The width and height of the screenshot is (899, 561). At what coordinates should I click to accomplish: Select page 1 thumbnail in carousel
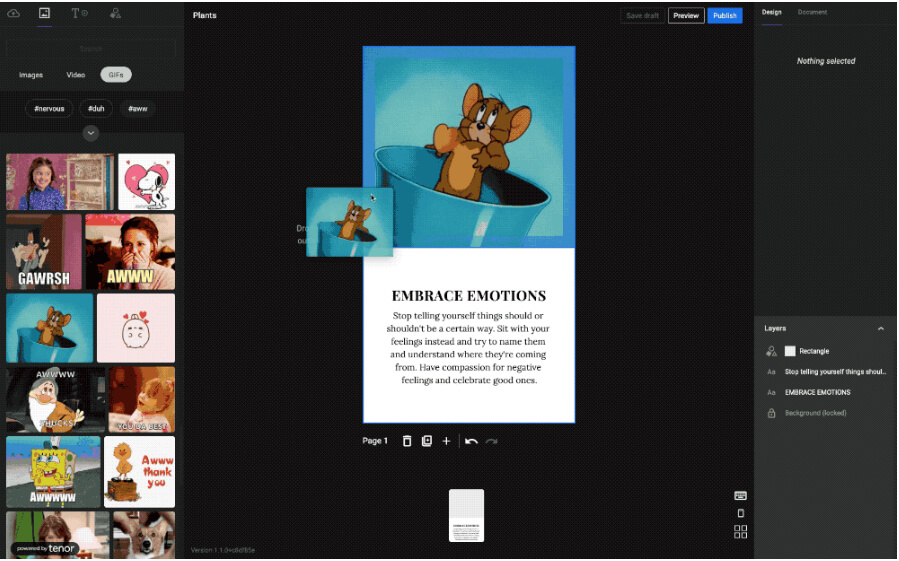click(x=466, y=515)
